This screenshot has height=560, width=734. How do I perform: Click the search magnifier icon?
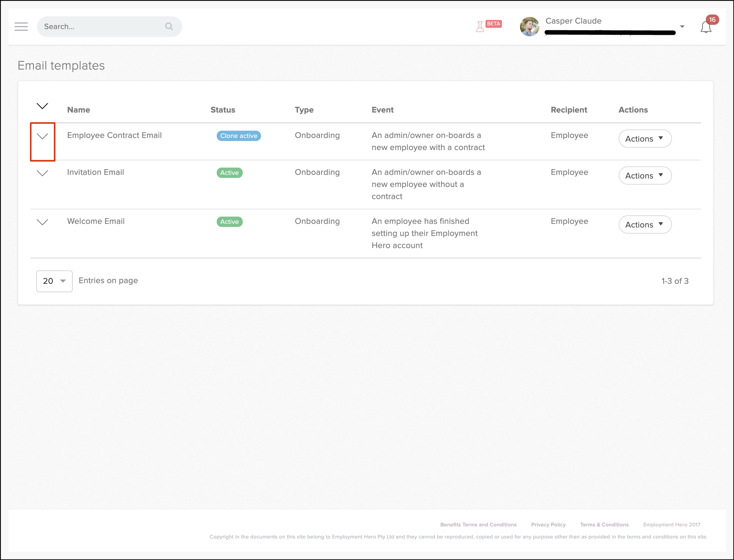tap(169, 27)
